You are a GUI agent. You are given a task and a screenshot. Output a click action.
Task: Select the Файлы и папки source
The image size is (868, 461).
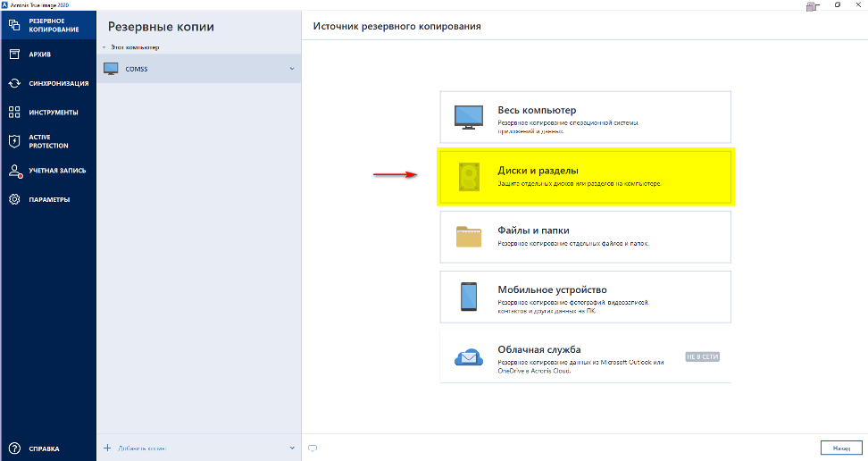tap(585, 236)
